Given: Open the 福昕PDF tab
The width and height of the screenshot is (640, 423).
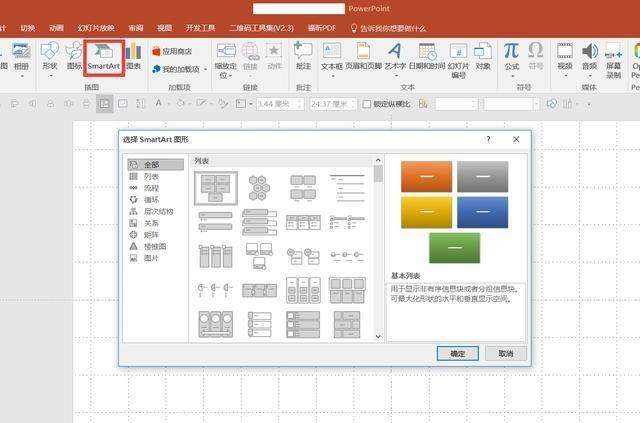Looking at the screenshot, I should click(322, 28).
